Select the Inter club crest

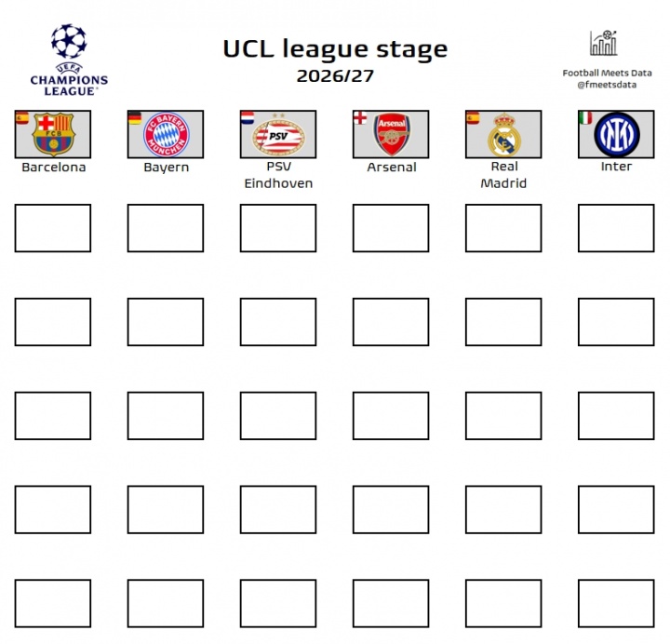coord(616,135)
